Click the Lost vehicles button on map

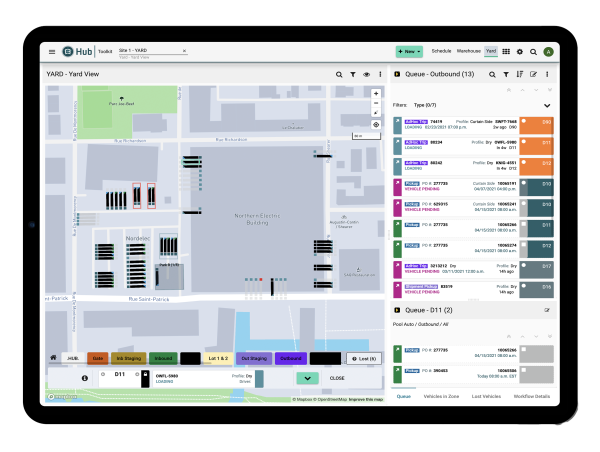point(364,359)
